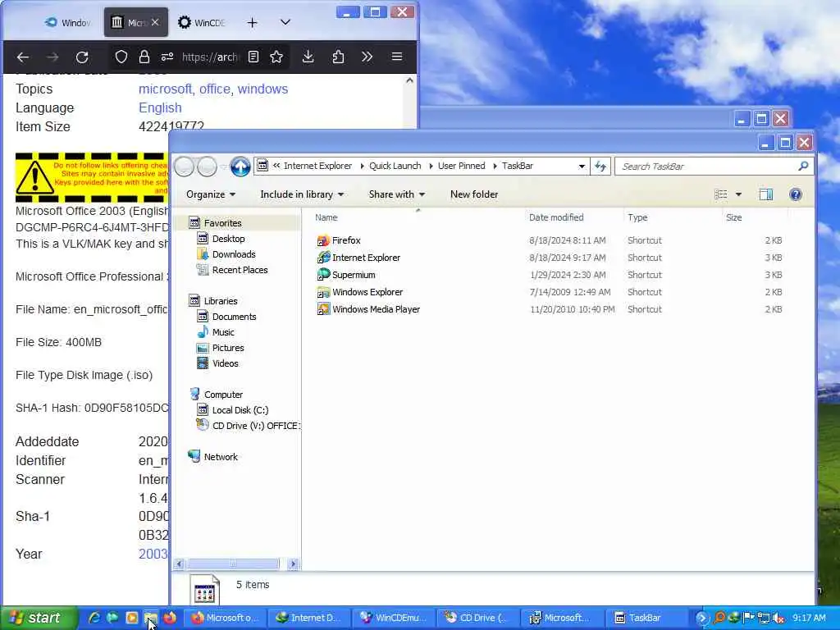
Task: Open the Organize menu
Action: (211, 194)
